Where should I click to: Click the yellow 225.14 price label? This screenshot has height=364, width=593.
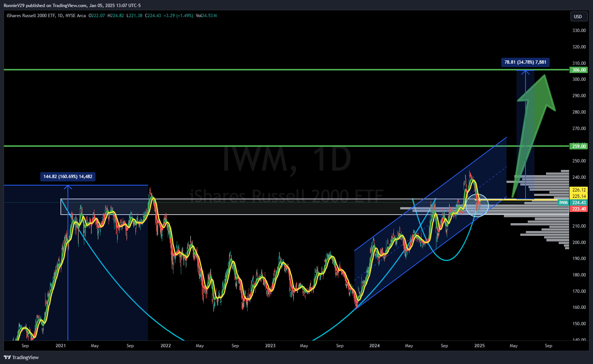[x=579, y=196]
